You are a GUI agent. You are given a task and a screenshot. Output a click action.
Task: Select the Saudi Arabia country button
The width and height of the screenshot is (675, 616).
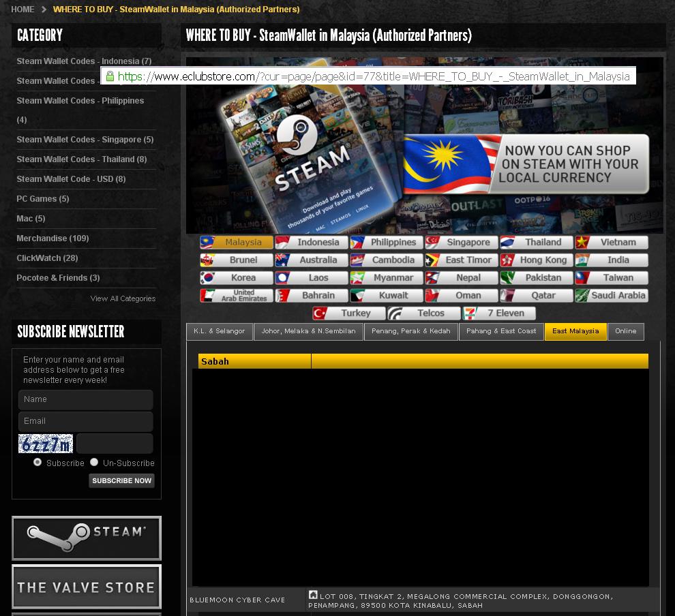coord(612,296)
